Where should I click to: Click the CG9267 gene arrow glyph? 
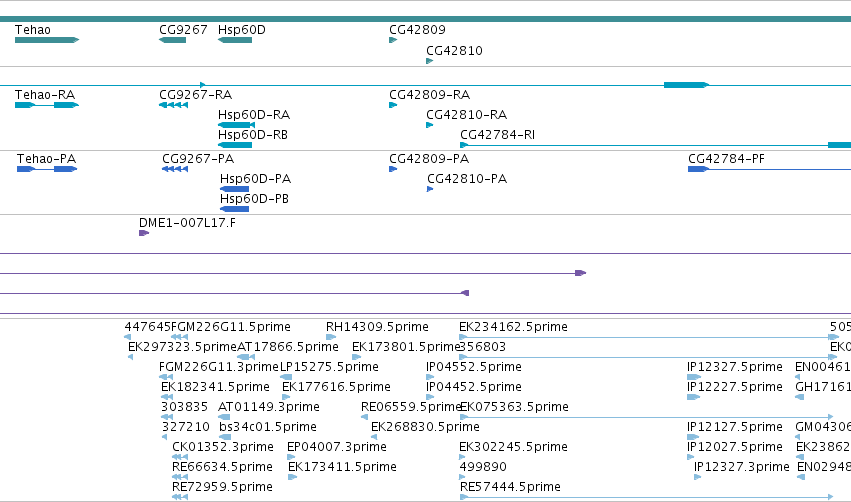173,40
